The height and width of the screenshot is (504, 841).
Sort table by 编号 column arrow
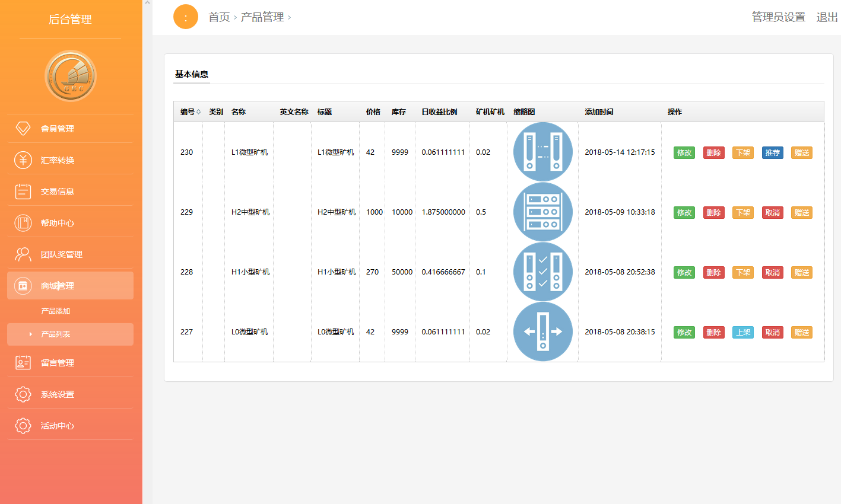coord(198,112)
